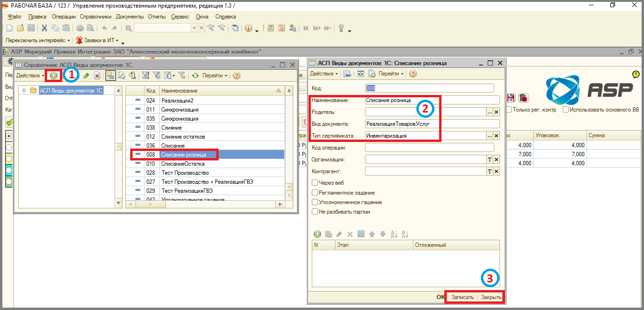Enable Регламентное задание checkbox

click(315, 193)
